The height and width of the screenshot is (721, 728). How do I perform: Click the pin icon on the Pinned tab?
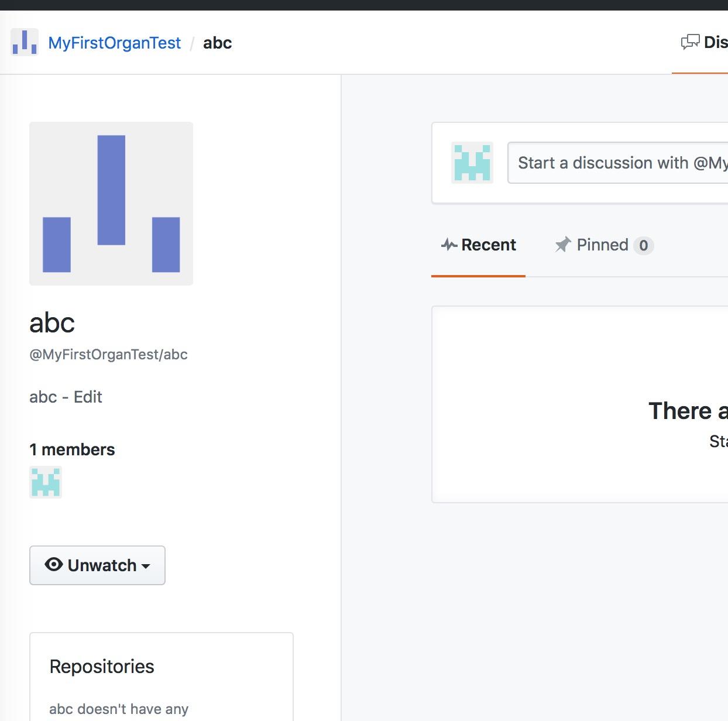562,245
